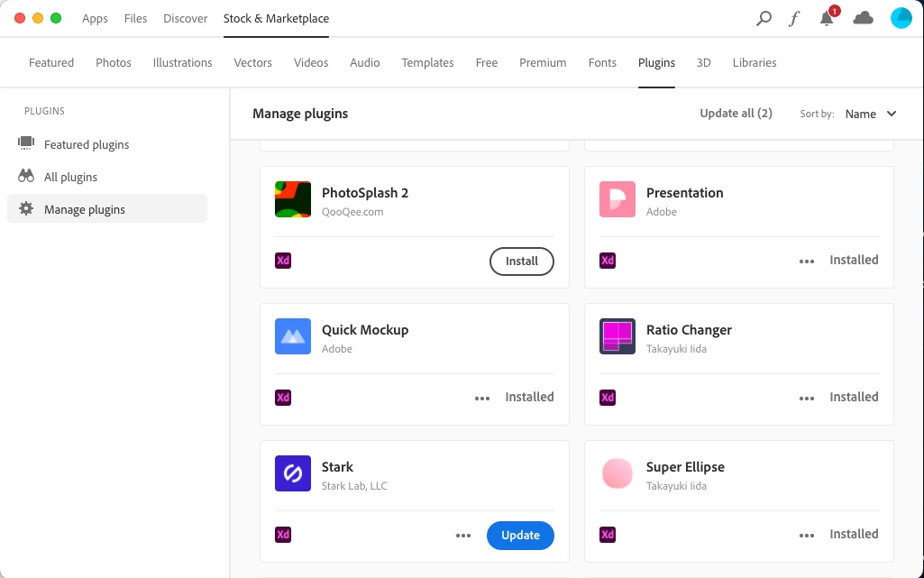Select Manage plugins in sidebar

(107, 208)
